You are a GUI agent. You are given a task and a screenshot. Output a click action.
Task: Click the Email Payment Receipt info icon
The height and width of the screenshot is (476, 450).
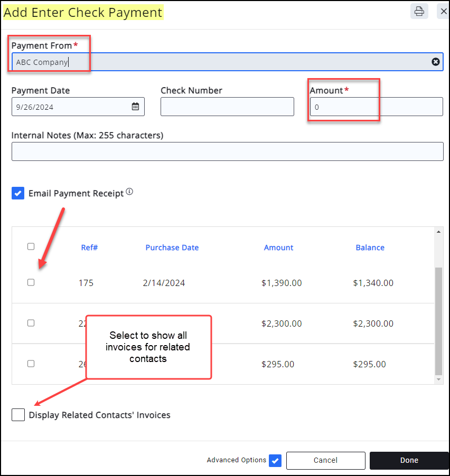click(129, 192)
